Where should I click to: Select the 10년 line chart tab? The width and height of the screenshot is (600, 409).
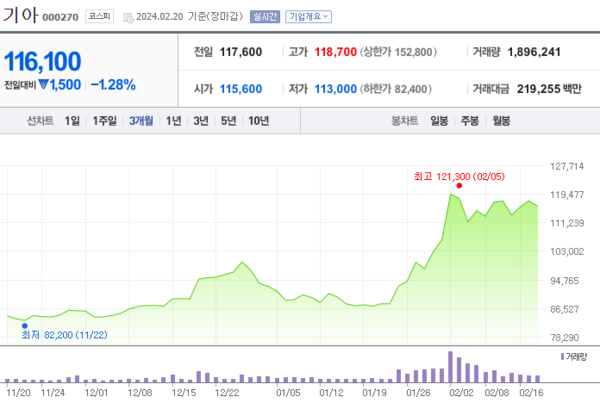(x=259, y=121)
